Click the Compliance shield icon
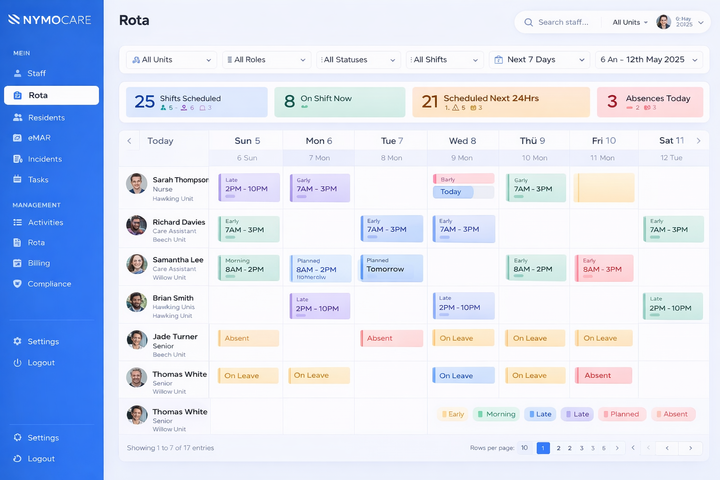Screen dimensions: 720x480 [17, 284]
